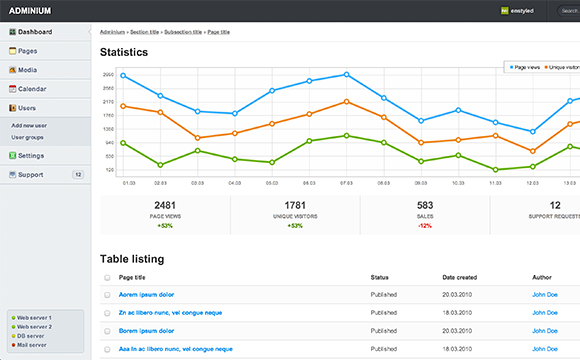Click the blue Page views legend swatch
This screenshot has width=580, height=360.
click(x=512, y=67)
